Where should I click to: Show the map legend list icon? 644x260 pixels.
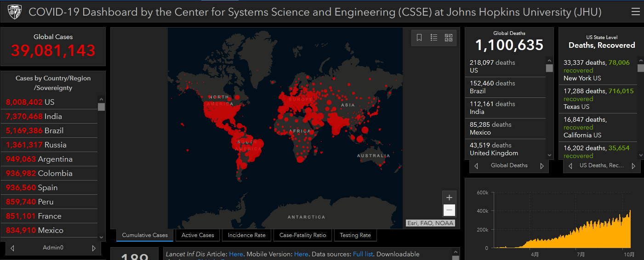433,38
